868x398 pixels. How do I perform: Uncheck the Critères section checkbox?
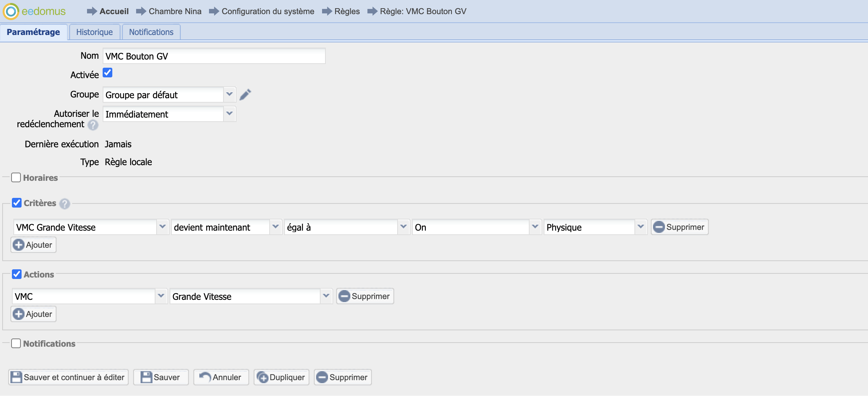coord(17,203)
